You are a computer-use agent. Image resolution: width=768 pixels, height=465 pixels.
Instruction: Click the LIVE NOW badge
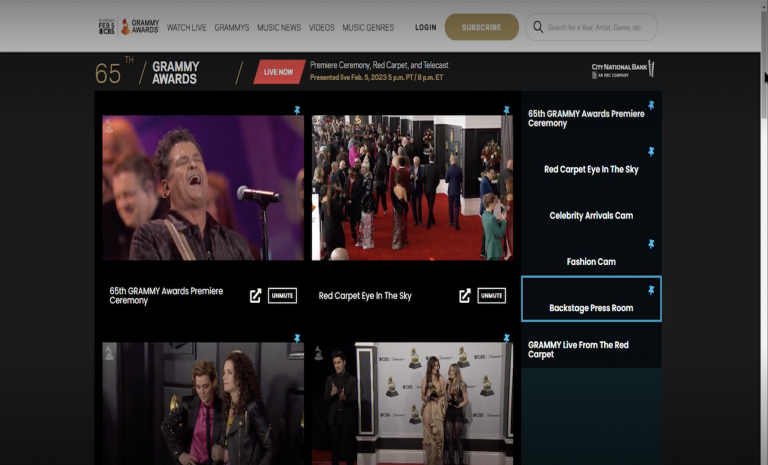click(279, 72)
